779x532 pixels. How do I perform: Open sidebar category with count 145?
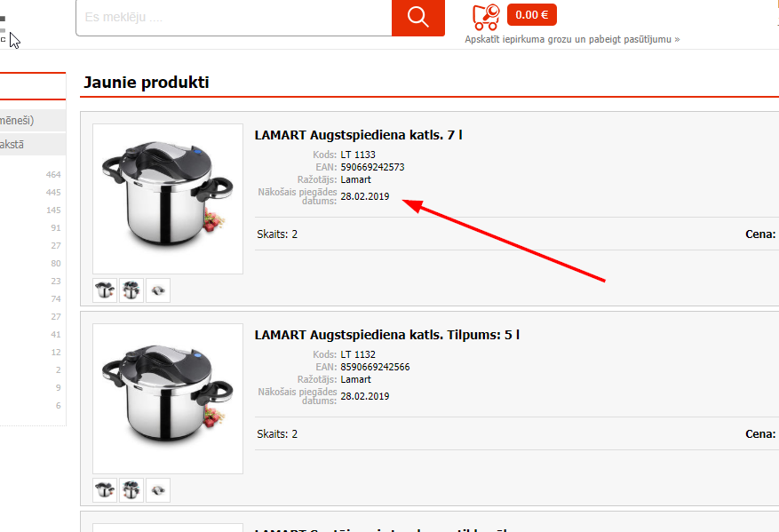33,210
